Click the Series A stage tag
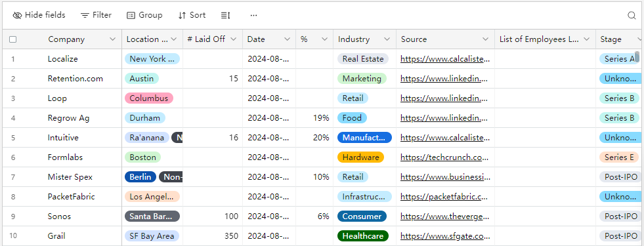The width and height of the screenshot is (644, 246). [x=619, y=59]
